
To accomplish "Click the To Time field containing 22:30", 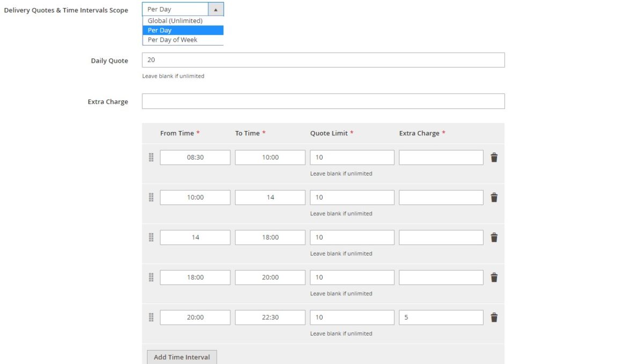I will coord(269,317).
